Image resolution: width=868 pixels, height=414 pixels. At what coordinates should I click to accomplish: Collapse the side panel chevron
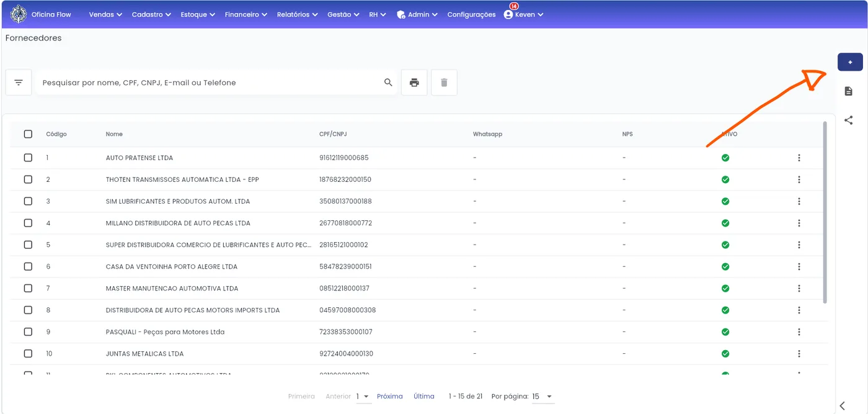click(x=842, y=406)
